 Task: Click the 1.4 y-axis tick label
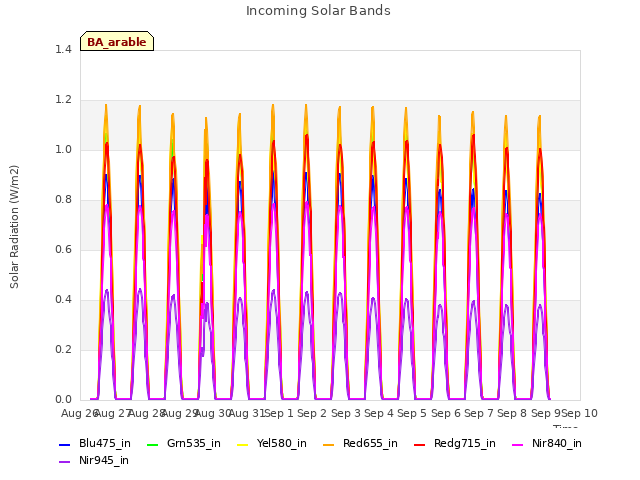[63, 49]
